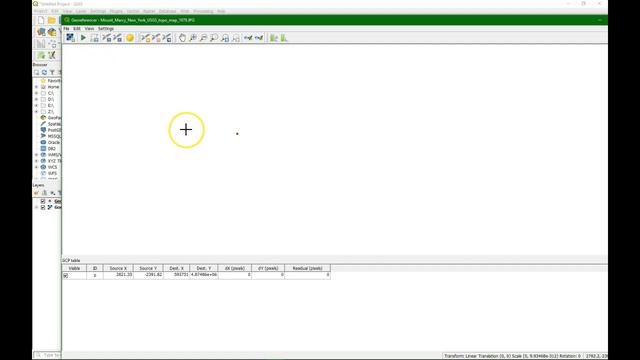
Task: Toggle visibility of first layer in Layers panel
Action: (x=43, y=201)
